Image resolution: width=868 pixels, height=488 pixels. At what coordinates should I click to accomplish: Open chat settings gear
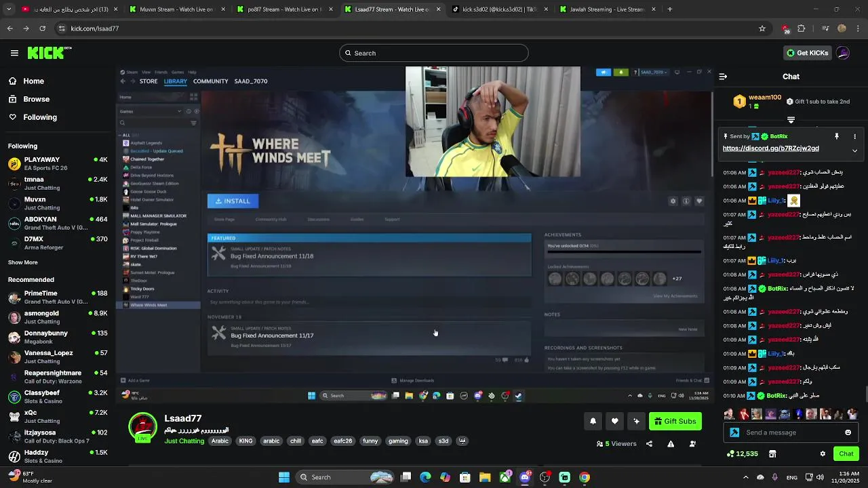(x=823, y=453)
